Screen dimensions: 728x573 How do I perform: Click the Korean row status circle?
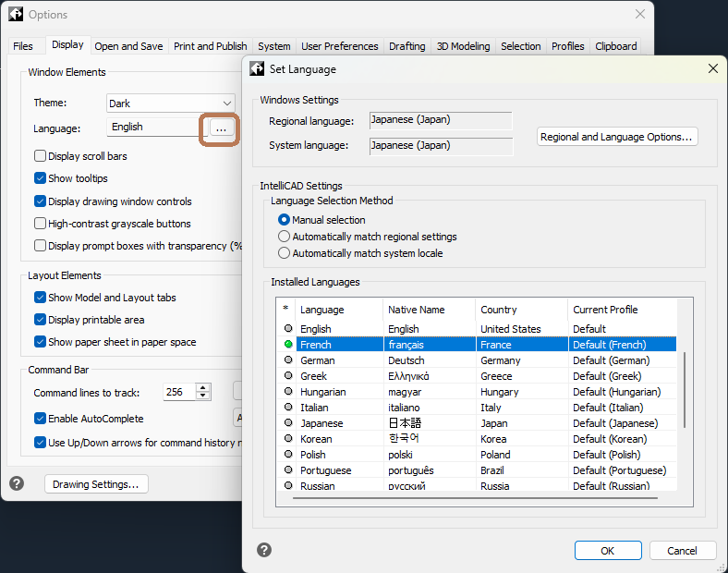click(x=288, y=438)
